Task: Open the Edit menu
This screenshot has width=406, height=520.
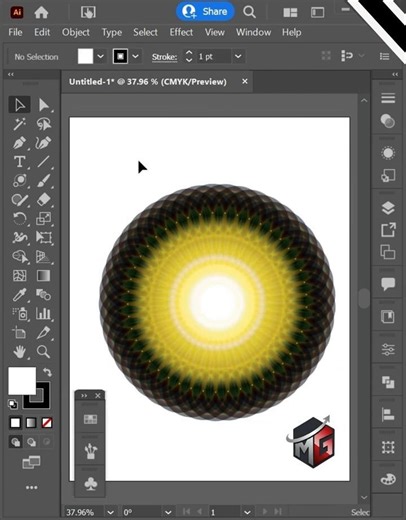Action: (x=42, y=32)
